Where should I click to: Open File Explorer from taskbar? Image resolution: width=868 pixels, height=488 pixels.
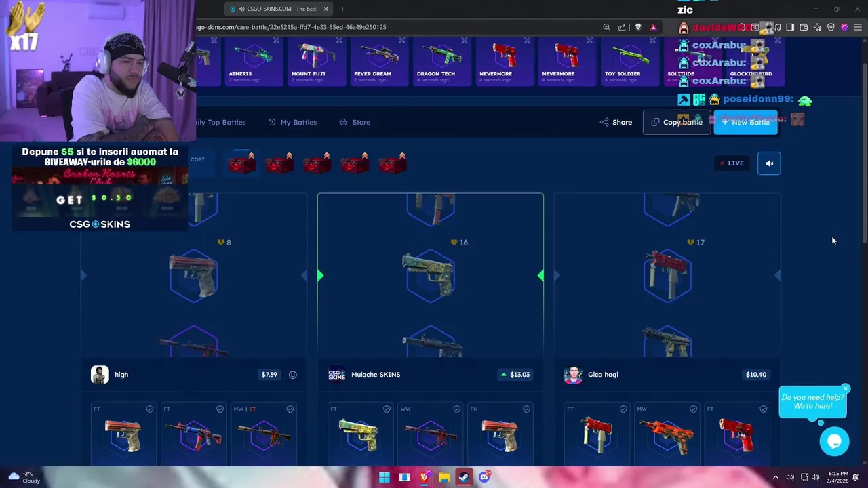coord(444,477)
